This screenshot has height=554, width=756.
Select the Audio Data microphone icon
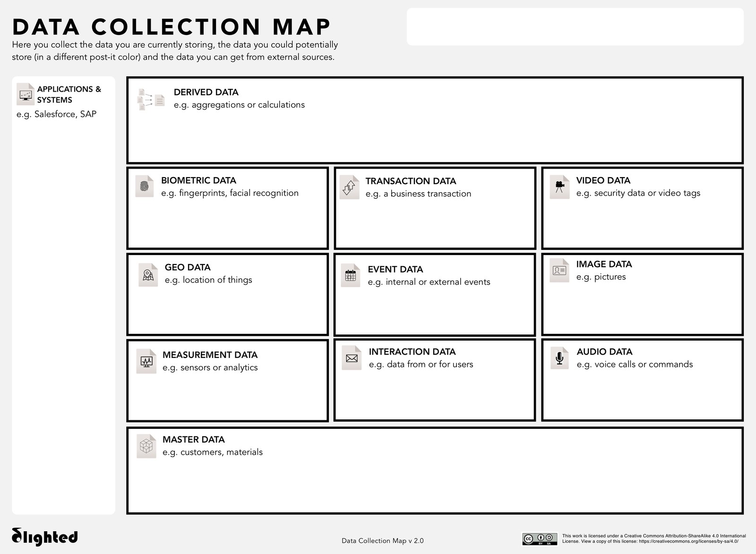(x=559, y=358)
